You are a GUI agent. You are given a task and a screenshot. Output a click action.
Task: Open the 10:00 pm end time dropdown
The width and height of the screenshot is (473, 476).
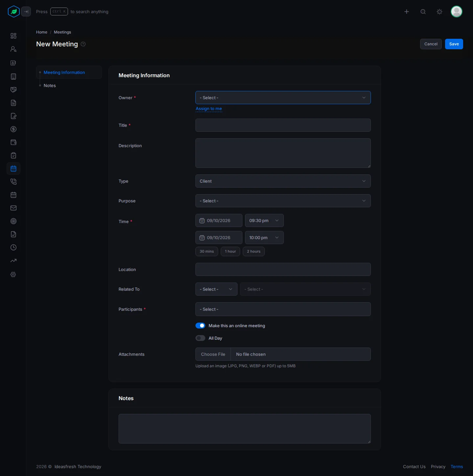(264, 238)
